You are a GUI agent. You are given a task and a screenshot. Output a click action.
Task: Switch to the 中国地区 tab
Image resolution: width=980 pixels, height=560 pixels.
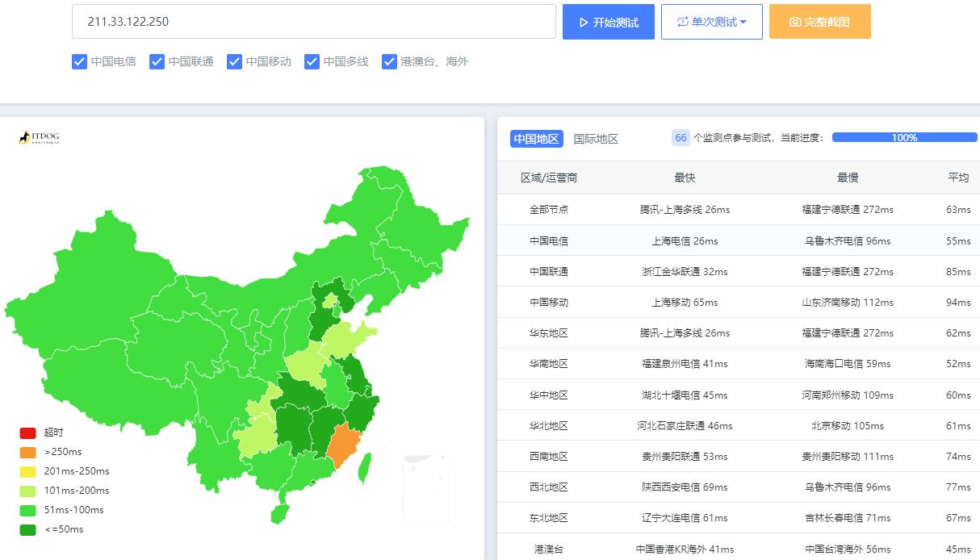tap(536, 138)
